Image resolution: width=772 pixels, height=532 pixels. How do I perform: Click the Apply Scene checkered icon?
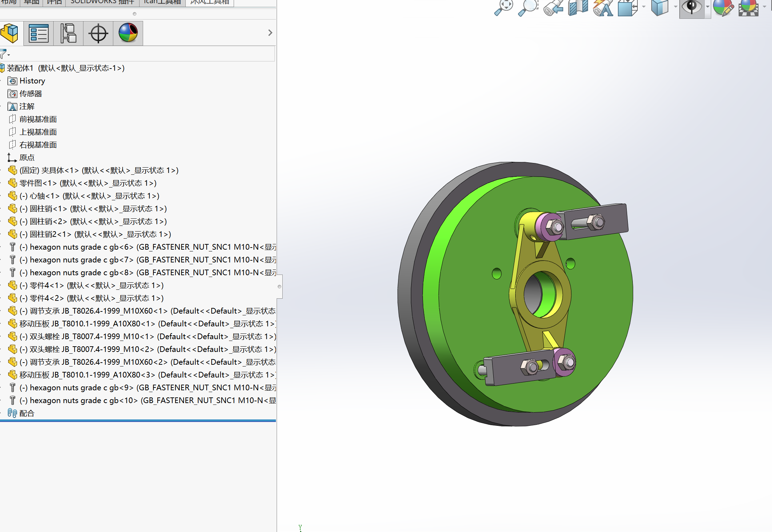[x=749, y=7]
